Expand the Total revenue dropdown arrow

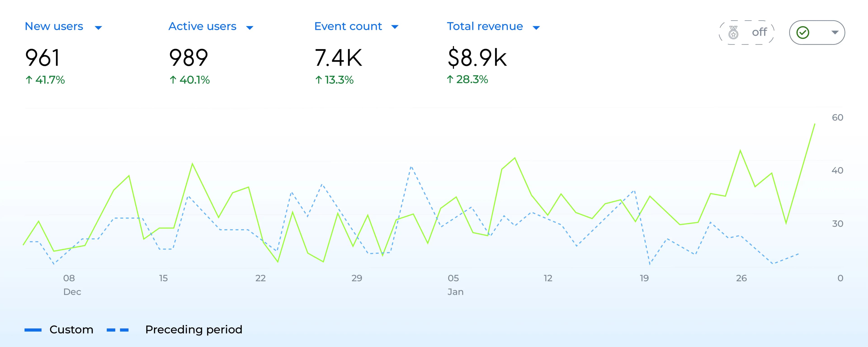[x=536, y=28]
